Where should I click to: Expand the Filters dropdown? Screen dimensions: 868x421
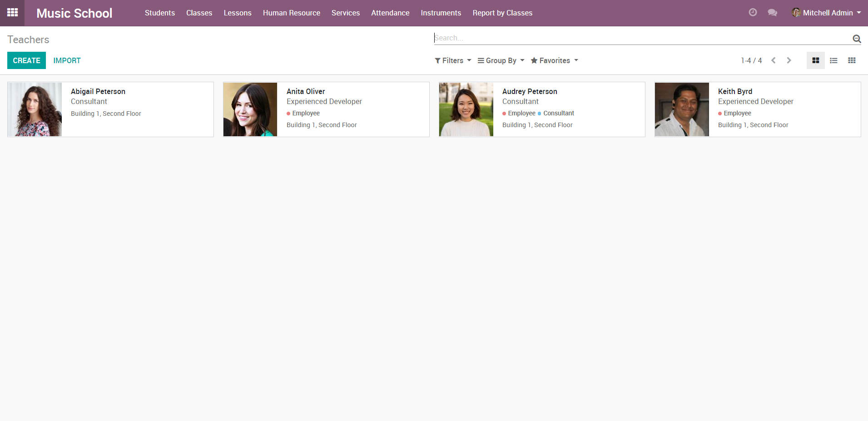[x=453, y=60]
